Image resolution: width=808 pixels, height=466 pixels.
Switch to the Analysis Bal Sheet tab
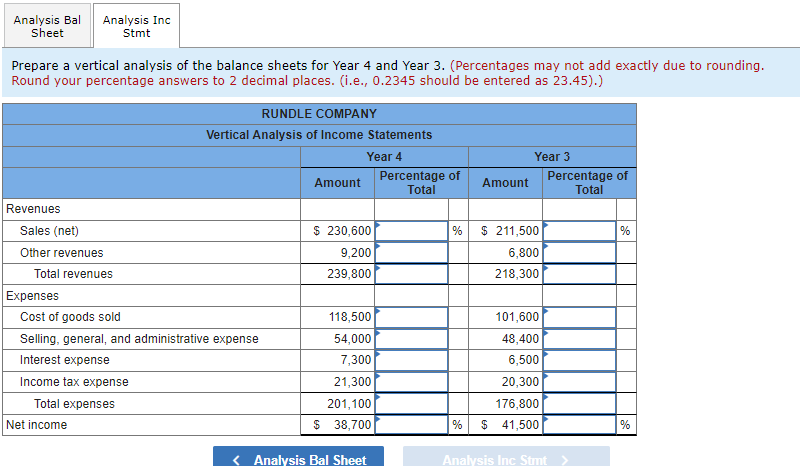tap(47, 26)
